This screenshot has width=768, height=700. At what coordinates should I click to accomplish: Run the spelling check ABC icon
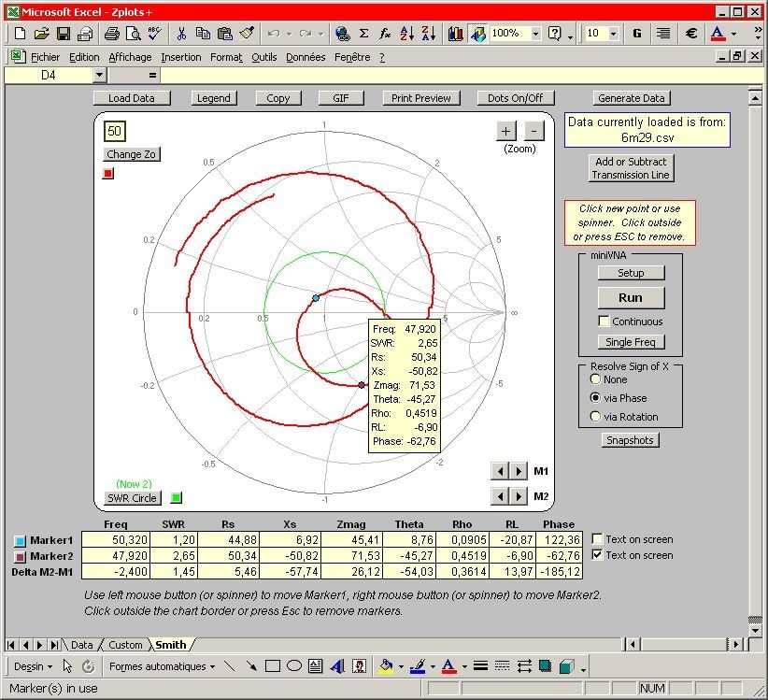[x=155, y=34]
